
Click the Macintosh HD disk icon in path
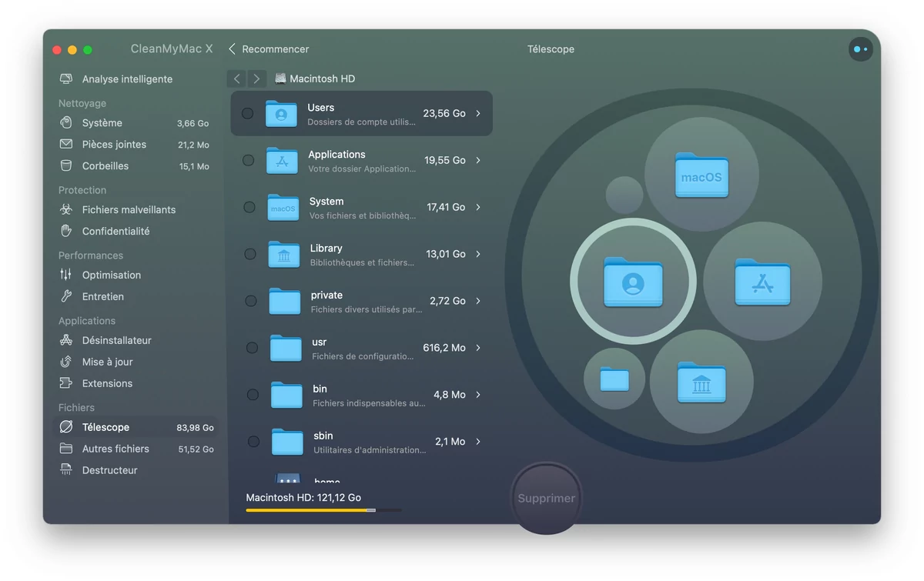(280, 78)
